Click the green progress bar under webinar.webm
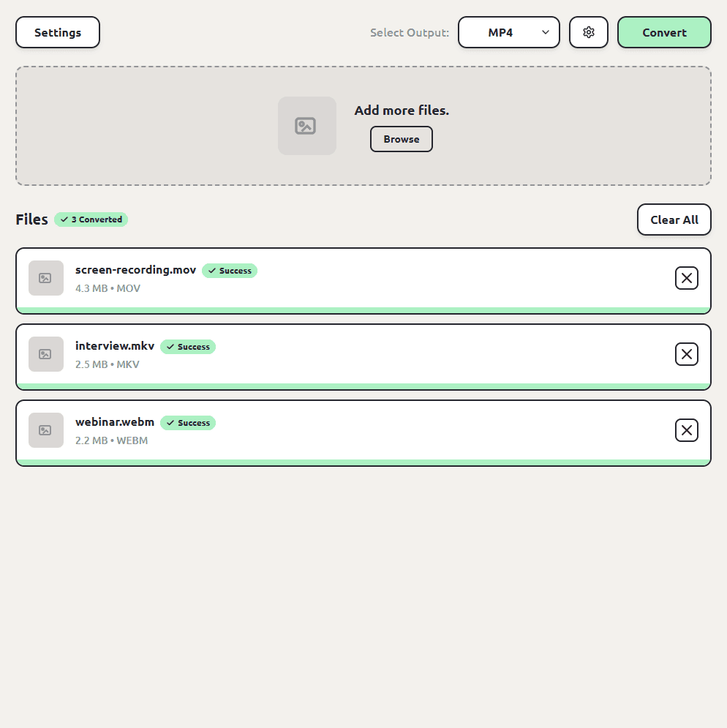Viewport: 727px width, 728px height. (x=363, y=462)
